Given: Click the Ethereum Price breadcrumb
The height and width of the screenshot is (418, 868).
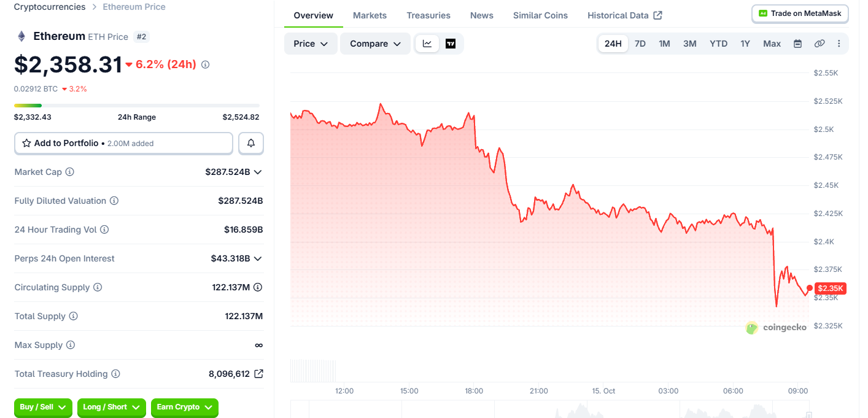Looking at the screenshot, I should pyautogui.click(x=134, y=7).
